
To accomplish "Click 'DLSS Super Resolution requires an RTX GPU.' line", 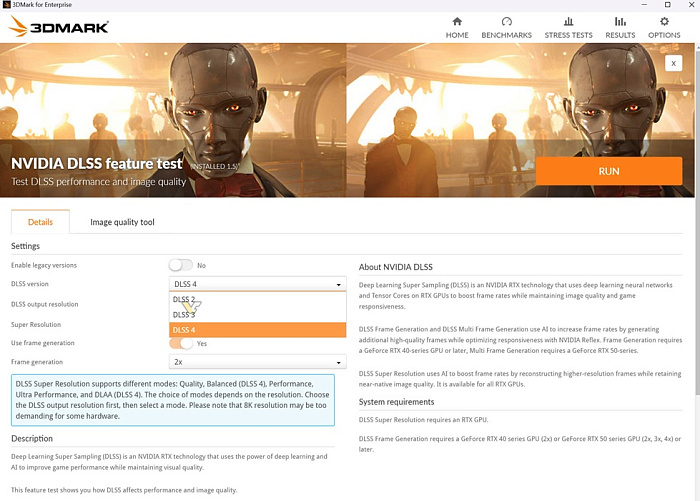I will 423,420.
